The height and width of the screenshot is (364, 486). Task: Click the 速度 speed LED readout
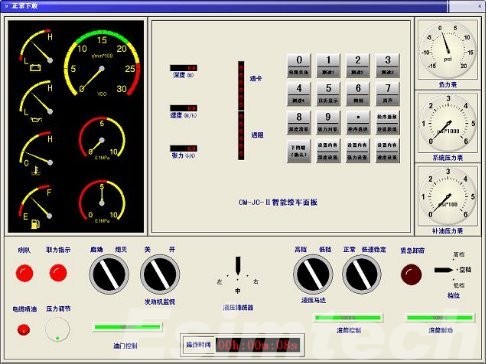(x=183, y=108)
